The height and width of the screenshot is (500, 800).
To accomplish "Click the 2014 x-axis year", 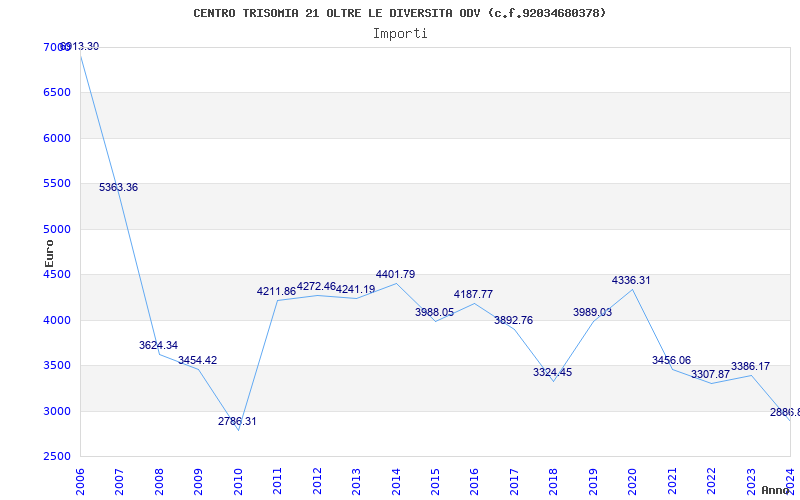I will [396, 482].
